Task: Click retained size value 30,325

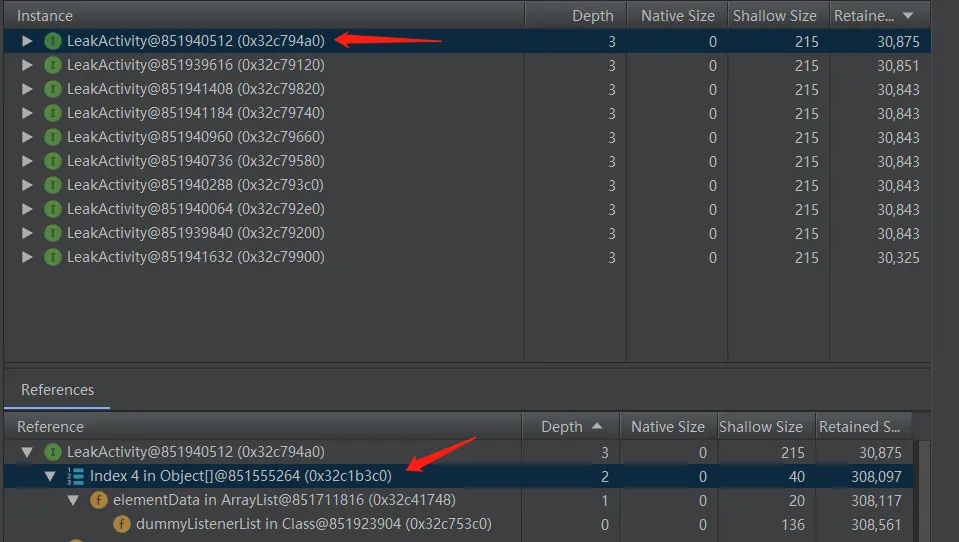Action: (898, 258)
